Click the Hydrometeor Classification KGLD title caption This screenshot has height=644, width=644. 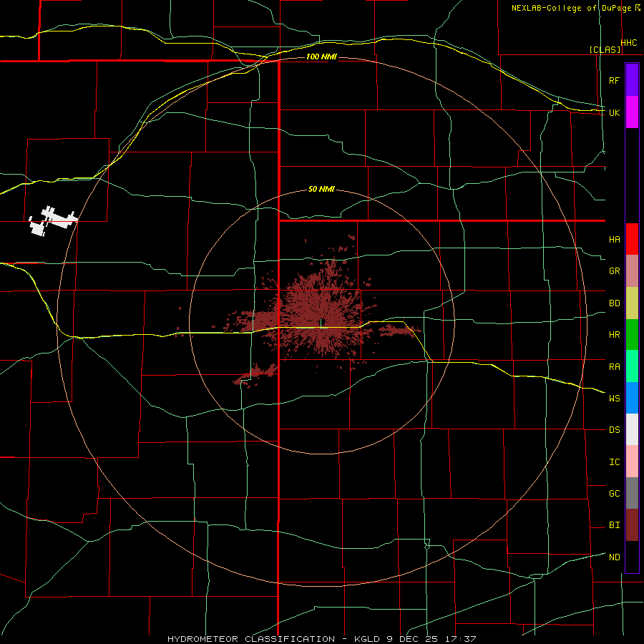(x=321, y=639)
